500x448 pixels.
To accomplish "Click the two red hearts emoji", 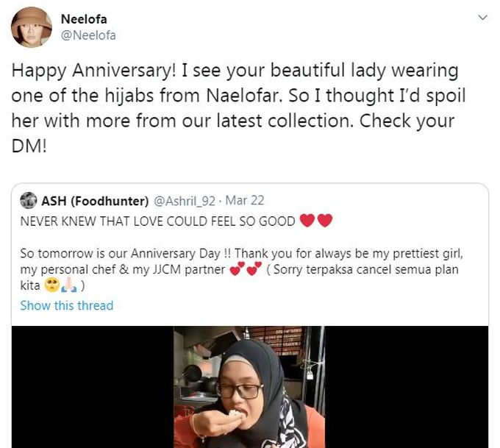I will click(316, 221).
